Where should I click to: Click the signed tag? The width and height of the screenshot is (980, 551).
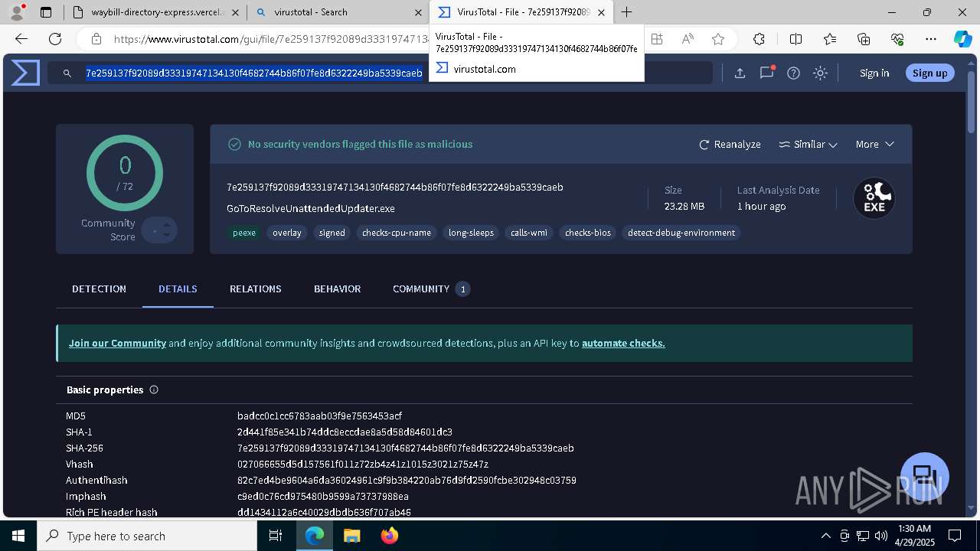tap(332, 233)
